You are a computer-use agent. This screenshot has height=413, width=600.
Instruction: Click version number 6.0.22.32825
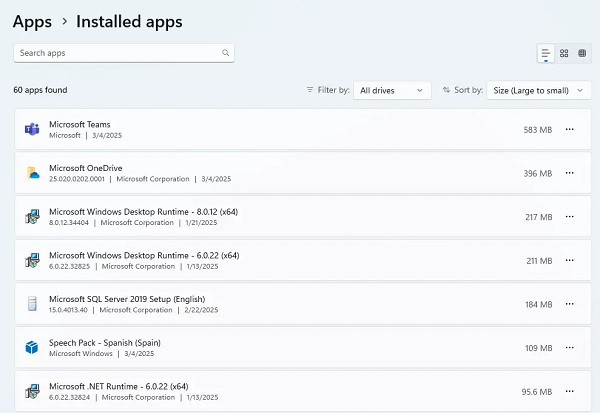69,266
